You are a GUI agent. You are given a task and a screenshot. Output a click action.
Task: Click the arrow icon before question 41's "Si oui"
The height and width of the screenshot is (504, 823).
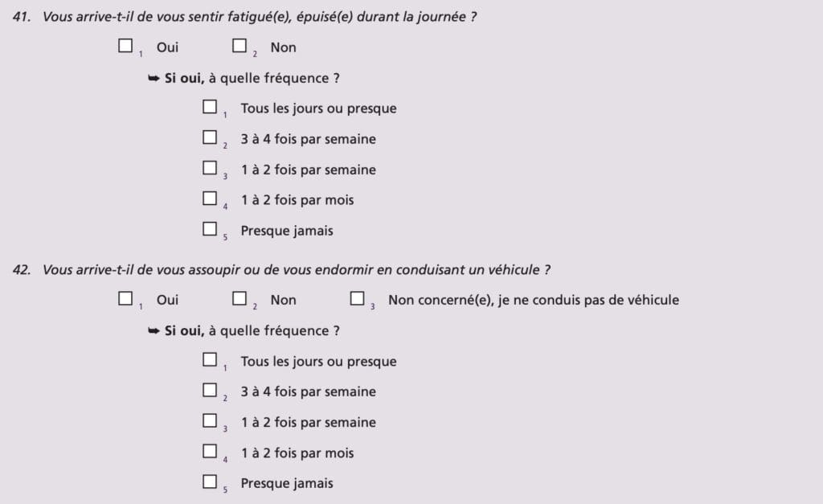coord(154,78)
